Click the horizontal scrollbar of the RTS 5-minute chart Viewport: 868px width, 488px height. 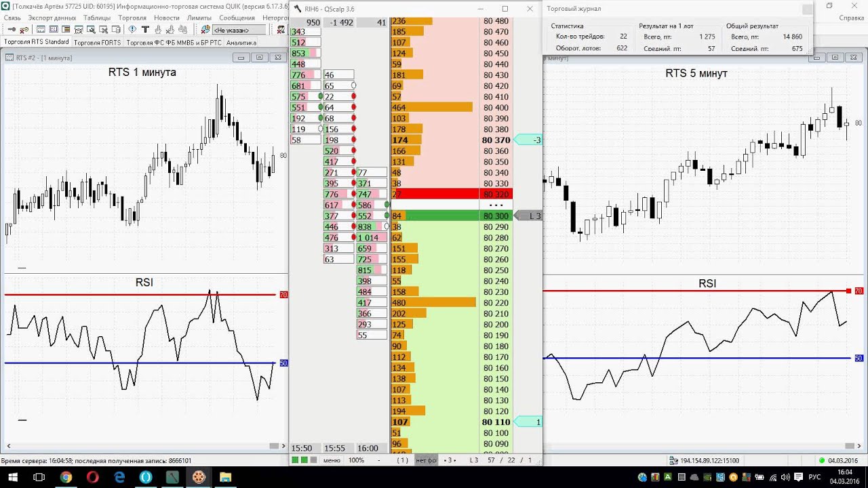tap(703, 445)
